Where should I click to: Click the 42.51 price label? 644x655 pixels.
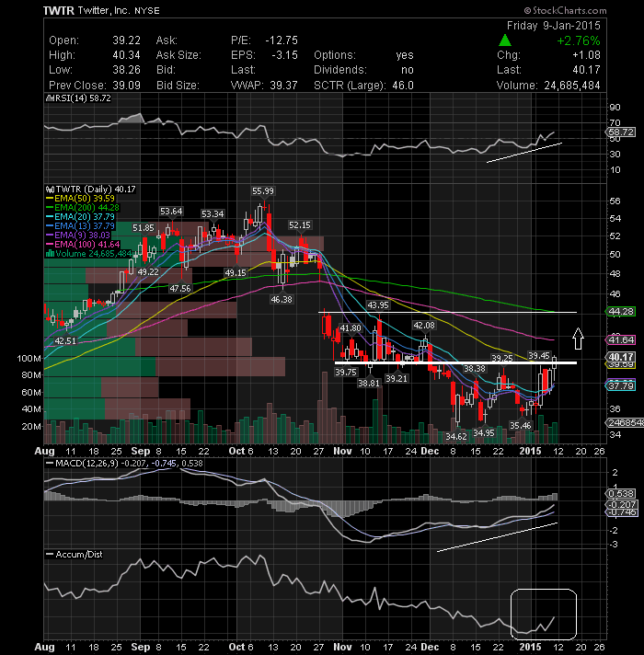(65, 341)
